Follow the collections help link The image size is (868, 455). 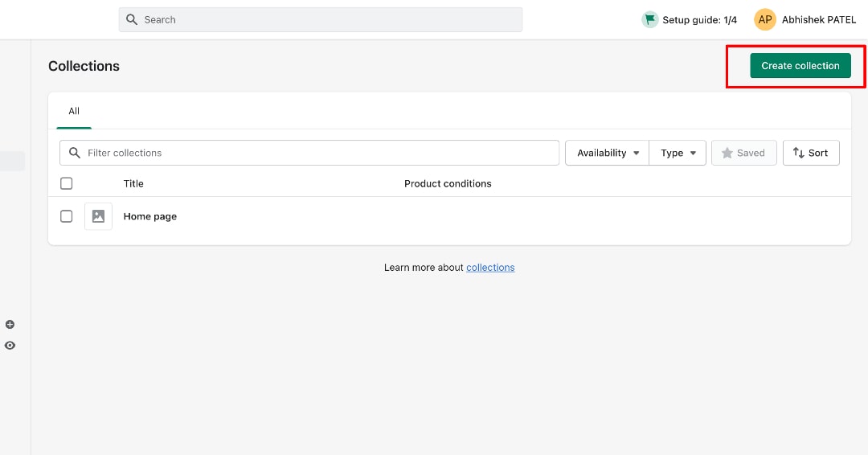[490, 268]
